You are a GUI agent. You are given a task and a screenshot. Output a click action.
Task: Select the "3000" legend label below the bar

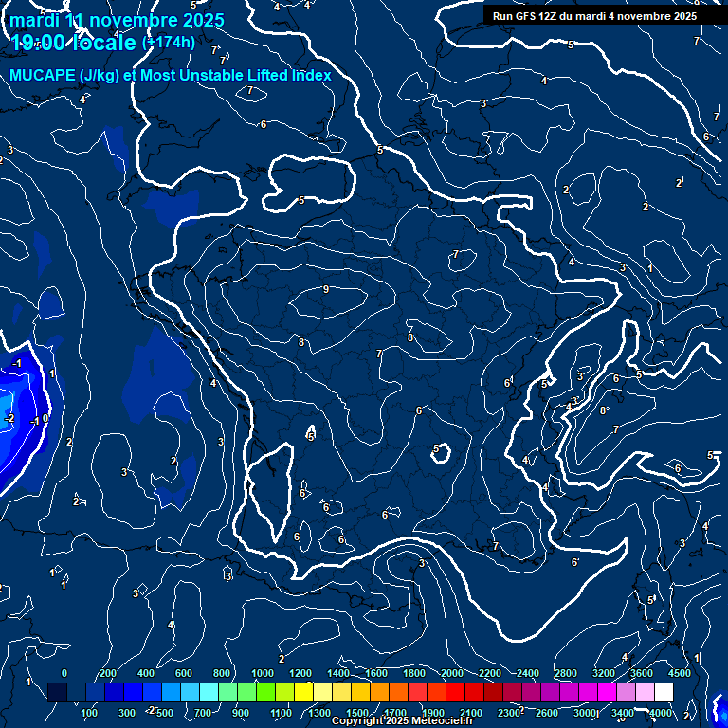(x=585, y=713)
